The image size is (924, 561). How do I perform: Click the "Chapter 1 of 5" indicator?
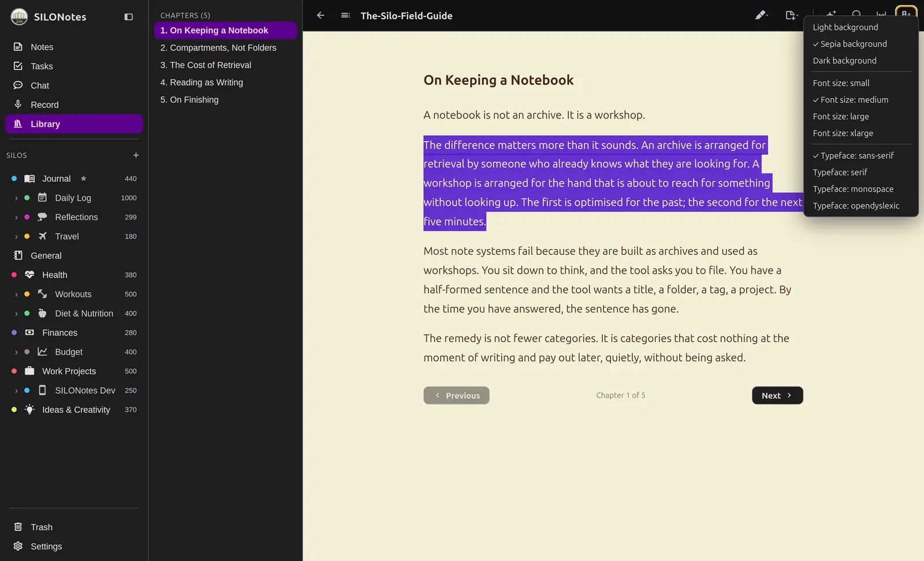[621, 395]
